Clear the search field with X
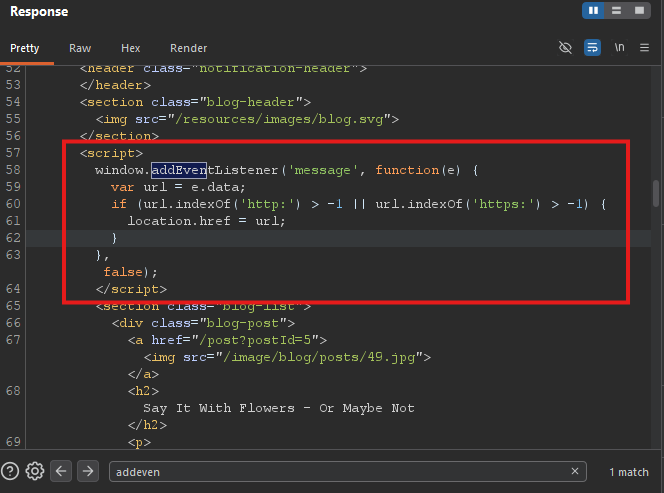Screen dimensions: 664x493 (575, 471)
